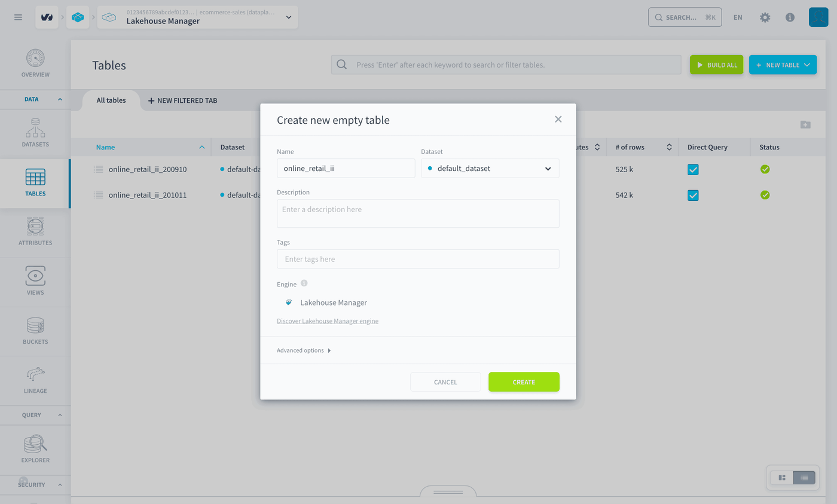This screenshot has height=504, width=837.
Task: Click the add folder icon
Action: pyautogui.click(x=805, y=124)
